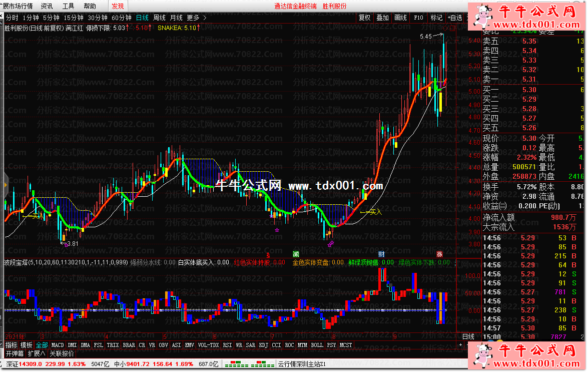Select the FSL indicator tab
The image size is (588, 372).
98,345
